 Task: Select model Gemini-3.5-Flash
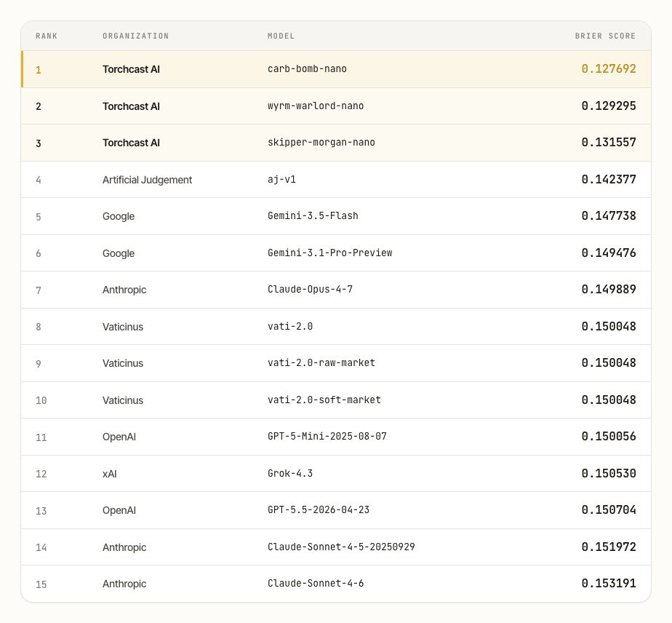[313, 215]
